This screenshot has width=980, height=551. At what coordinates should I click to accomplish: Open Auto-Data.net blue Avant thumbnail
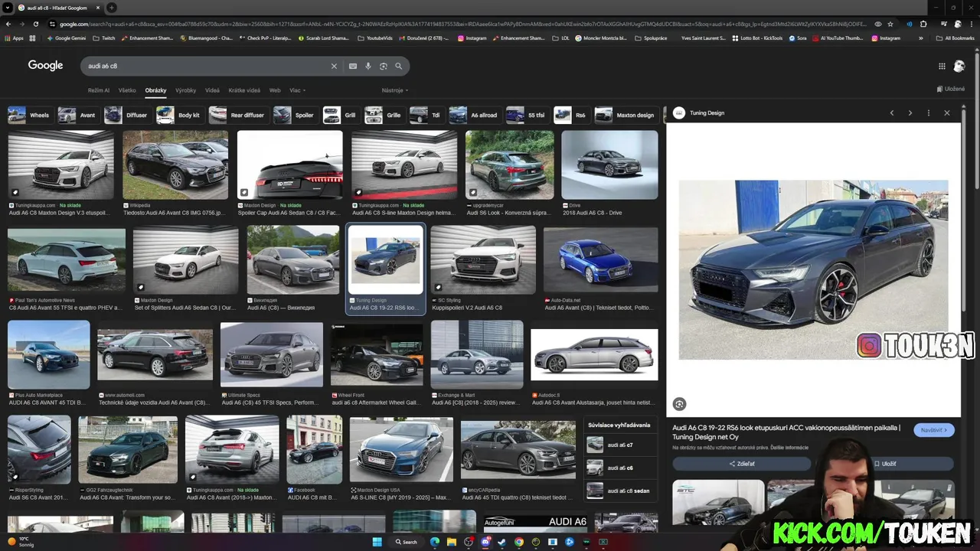(x=600, y=260)
